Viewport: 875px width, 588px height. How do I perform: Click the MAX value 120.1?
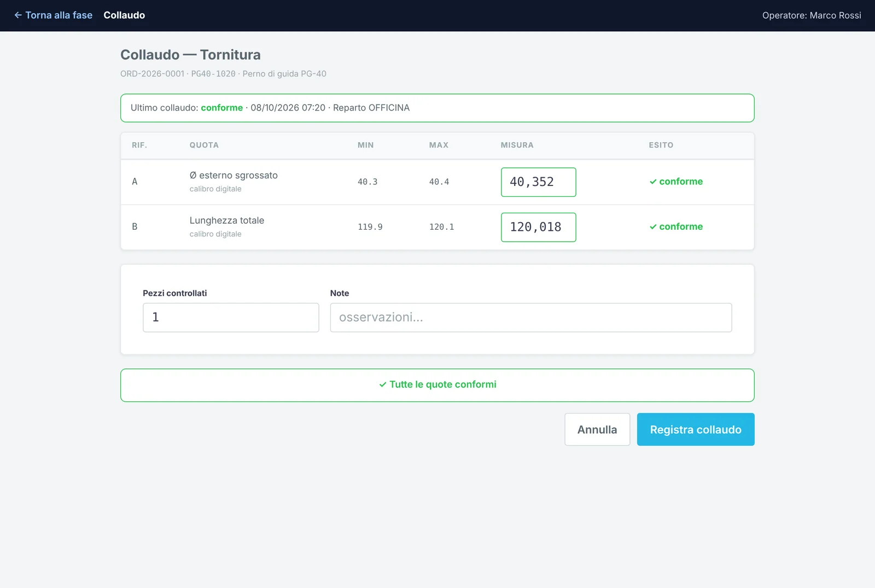point(441,227)
